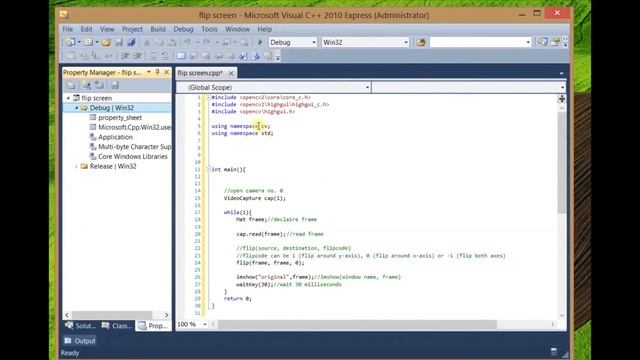Screen dimensions: 640x360
Task: Open the File menu
Action: point(67,29)
